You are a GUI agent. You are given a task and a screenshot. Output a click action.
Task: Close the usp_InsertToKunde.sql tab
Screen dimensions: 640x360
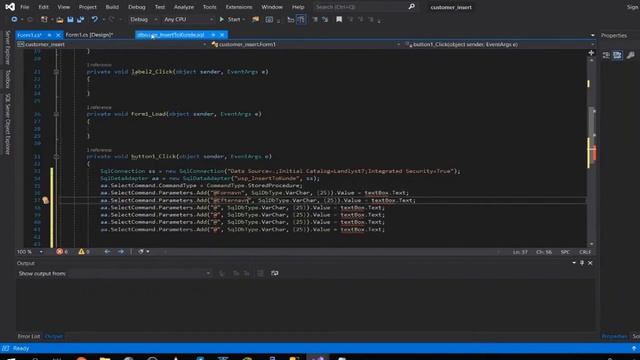point(222,35)
